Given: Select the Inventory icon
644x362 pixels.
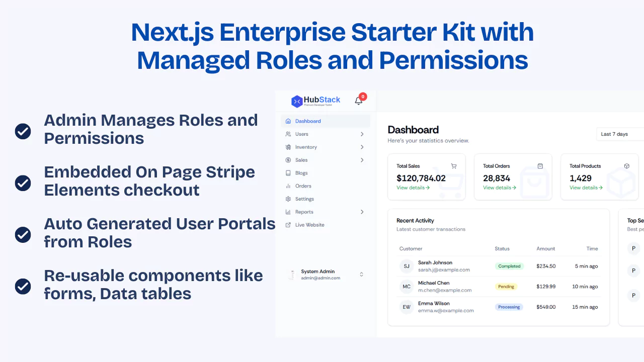Looking at the screenshot, I should coord(289,147).
